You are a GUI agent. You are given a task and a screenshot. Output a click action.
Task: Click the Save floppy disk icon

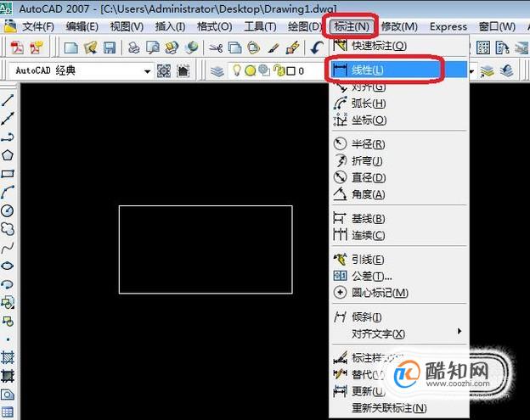pos(110,48)
